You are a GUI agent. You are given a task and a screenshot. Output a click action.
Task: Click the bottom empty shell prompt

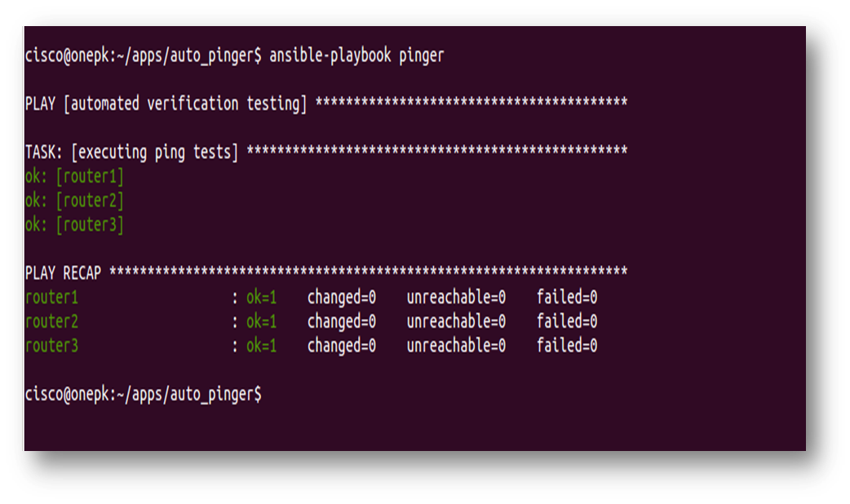tap(144, 394)
